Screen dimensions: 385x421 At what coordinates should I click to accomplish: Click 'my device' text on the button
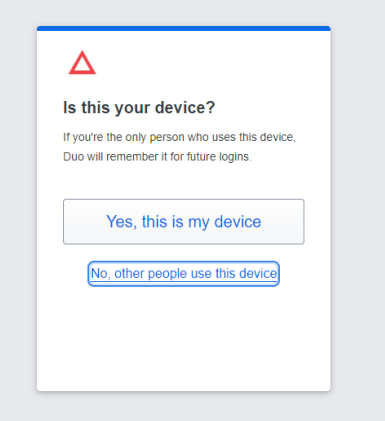coord(225,222)
